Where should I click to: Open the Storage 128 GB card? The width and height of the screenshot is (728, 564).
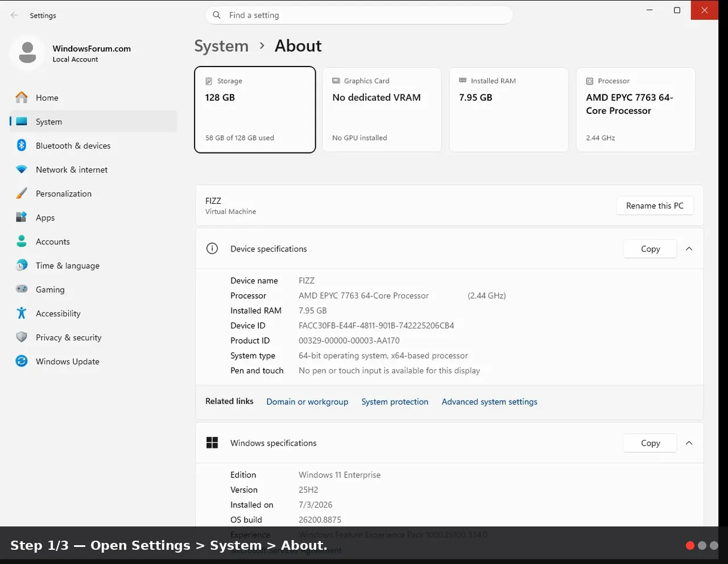(x=255, y=110)
